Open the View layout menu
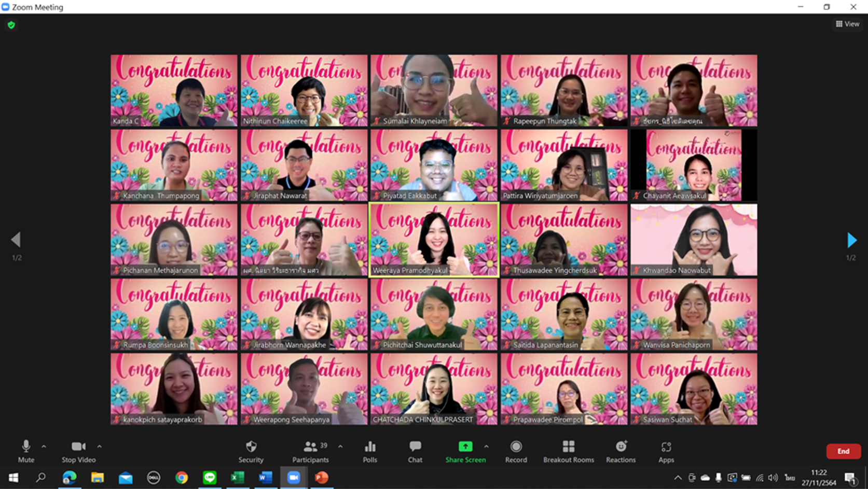Image resolution: width=868 pixels, height=489 pixels. pyautogui.click(x=848, y=24)
